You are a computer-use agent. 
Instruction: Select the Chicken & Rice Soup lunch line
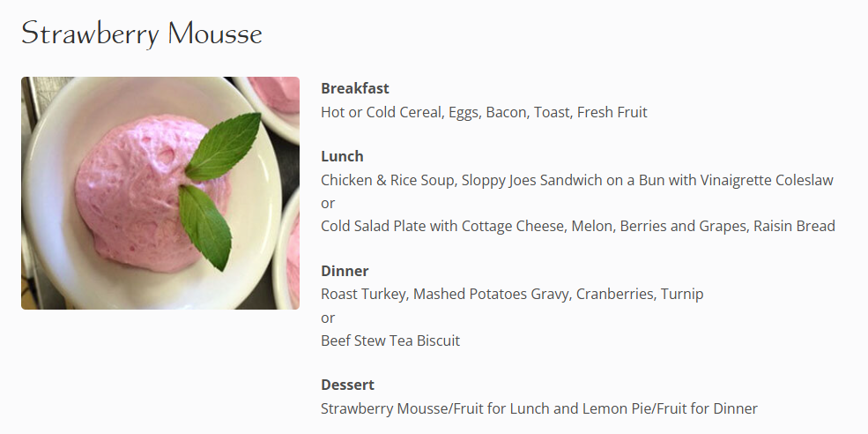pos(577,180)
